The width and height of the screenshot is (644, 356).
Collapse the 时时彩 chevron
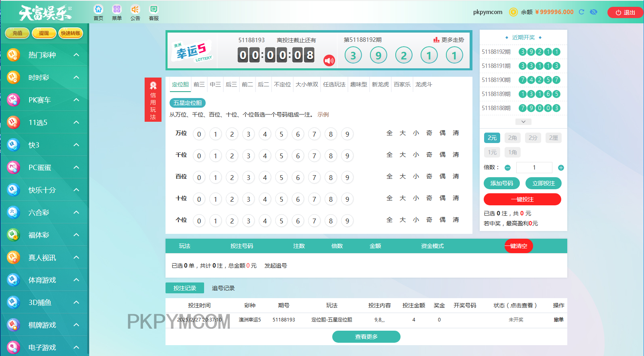pyautogui.click(x=76, y=77)
